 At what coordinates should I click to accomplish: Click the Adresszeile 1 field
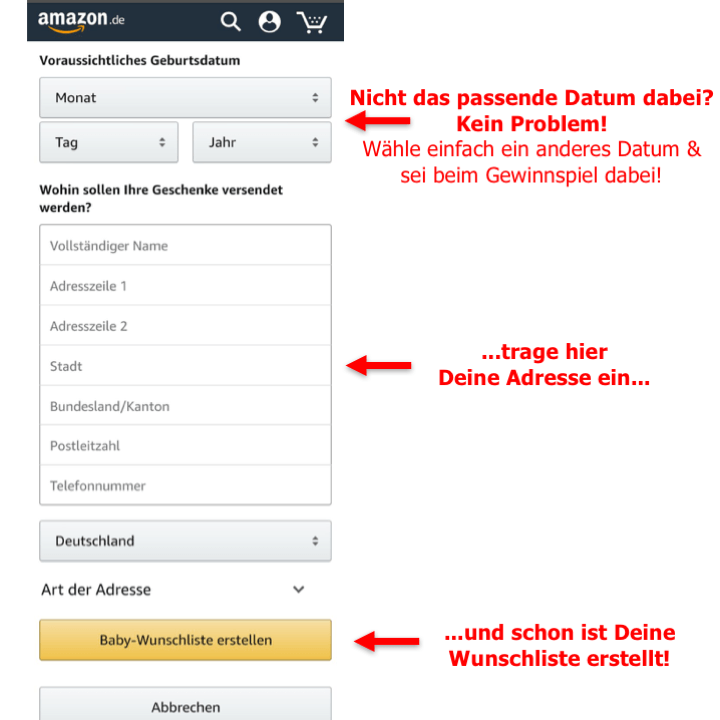[186, 286]
